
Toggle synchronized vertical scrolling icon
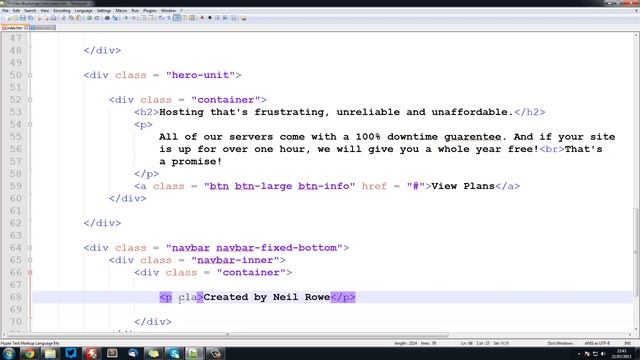[x=142, y=18]
